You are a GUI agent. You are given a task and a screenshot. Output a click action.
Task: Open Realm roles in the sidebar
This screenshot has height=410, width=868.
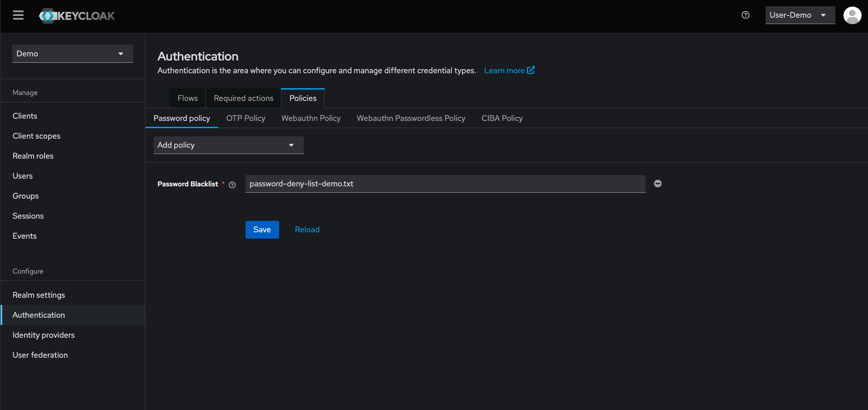point(73,156)
